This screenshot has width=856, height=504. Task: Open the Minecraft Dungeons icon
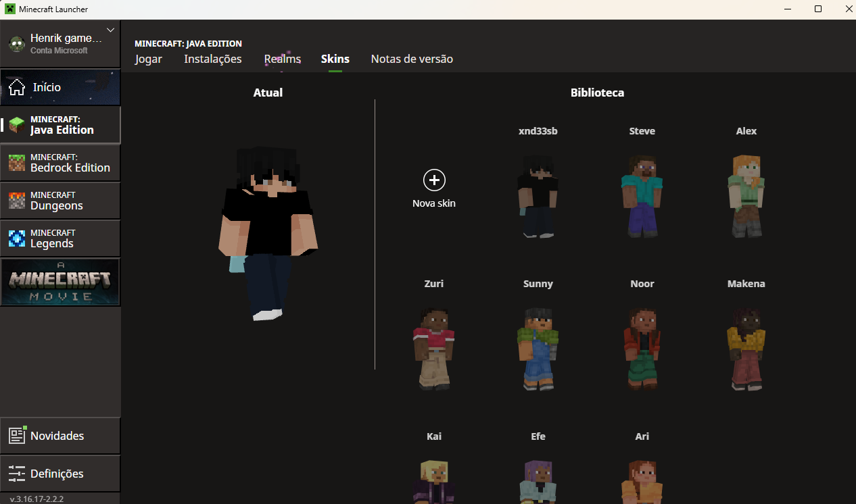17,201
